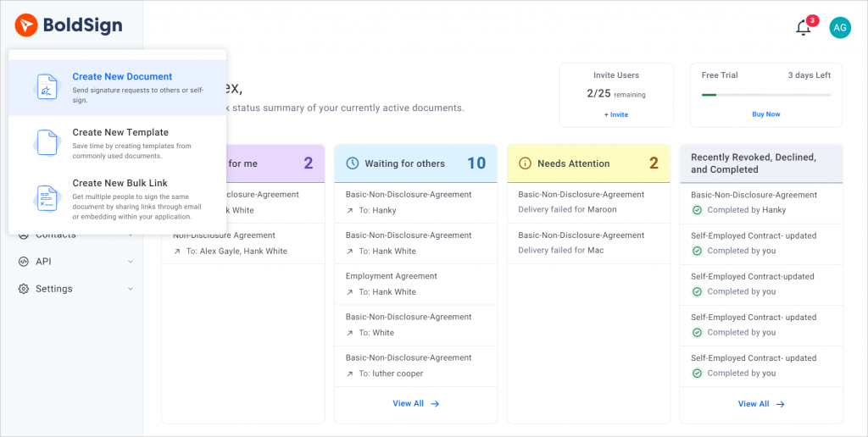868x437 pixels.
Task: Open Employment Agreement to Hank White
Action: [392, 276]
